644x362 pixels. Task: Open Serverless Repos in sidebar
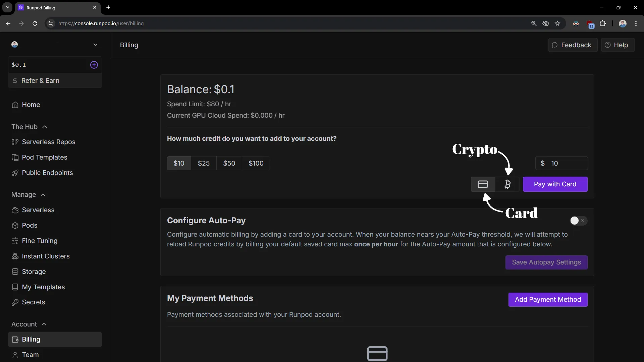tap(48, 142)
